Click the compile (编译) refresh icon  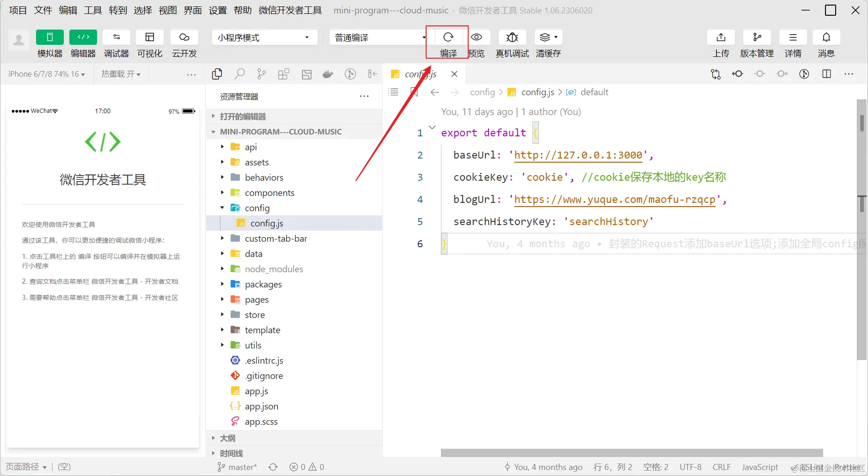click(x=448, y=37)
